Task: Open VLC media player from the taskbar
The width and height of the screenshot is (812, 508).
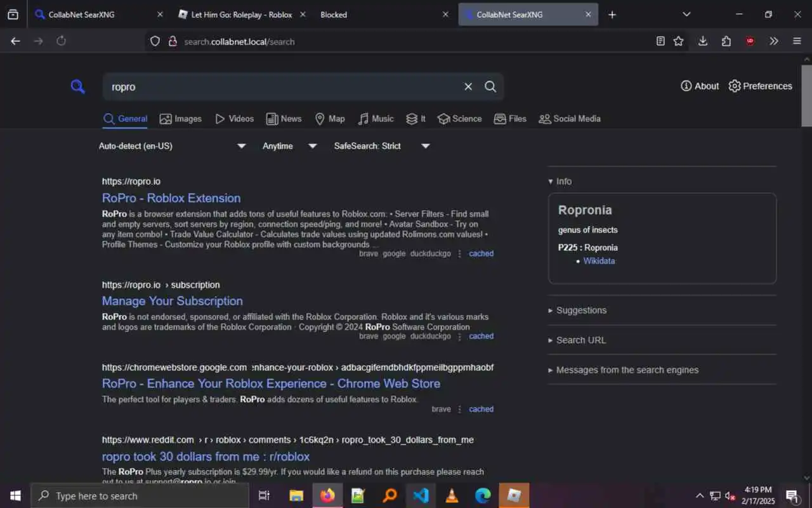Action: (452, 496)
